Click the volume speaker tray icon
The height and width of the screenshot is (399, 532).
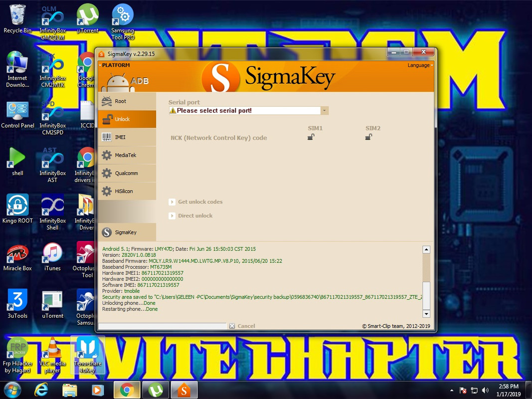[x=486, y=390]
